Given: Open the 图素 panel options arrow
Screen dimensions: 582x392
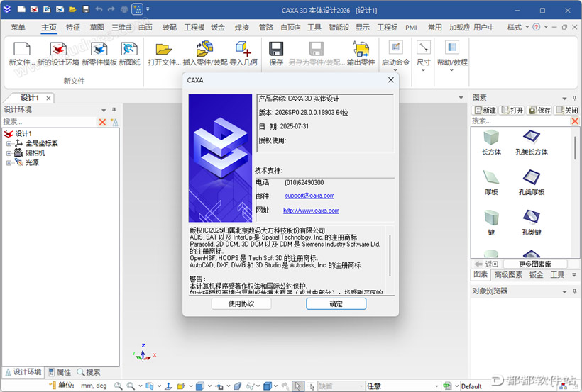Looking at the screenshot, I should pyautogui.click(x=564, y=99).
